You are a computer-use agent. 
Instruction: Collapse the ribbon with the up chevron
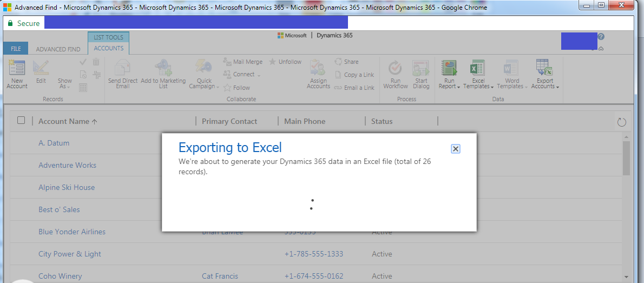click(601, 49)
